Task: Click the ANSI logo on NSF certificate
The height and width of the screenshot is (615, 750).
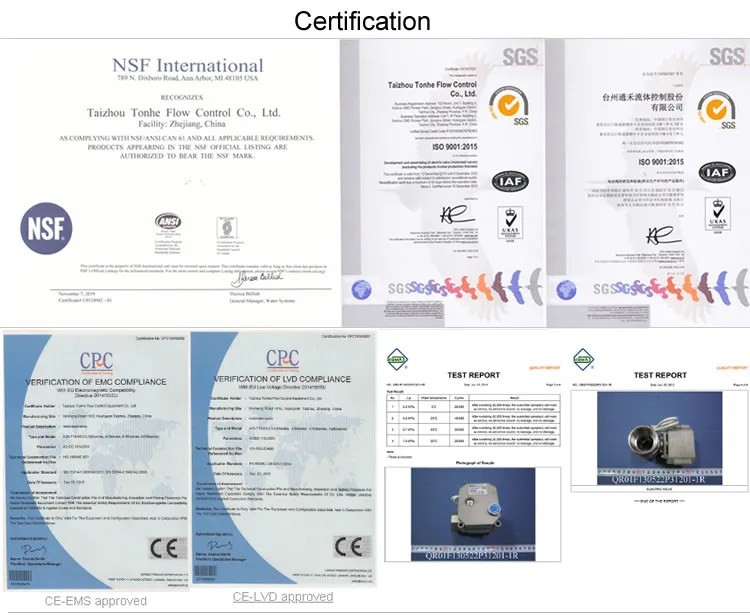Action: (166, 223)
